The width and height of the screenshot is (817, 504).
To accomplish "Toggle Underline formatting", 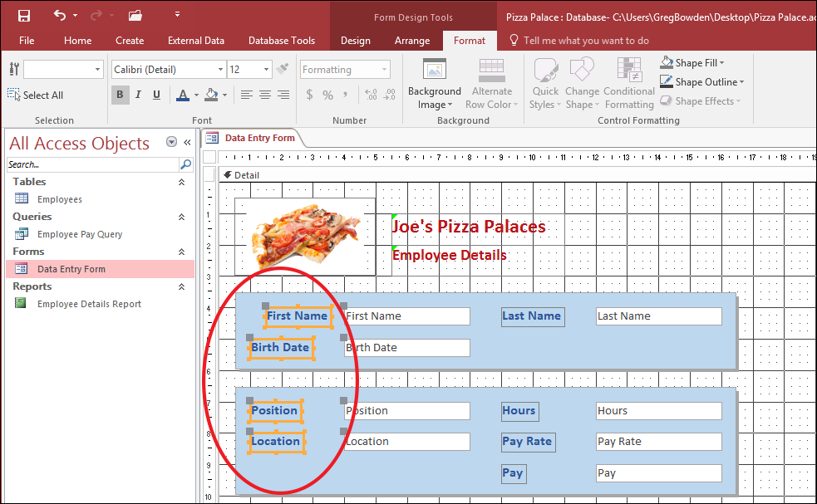I will [156, 95].
